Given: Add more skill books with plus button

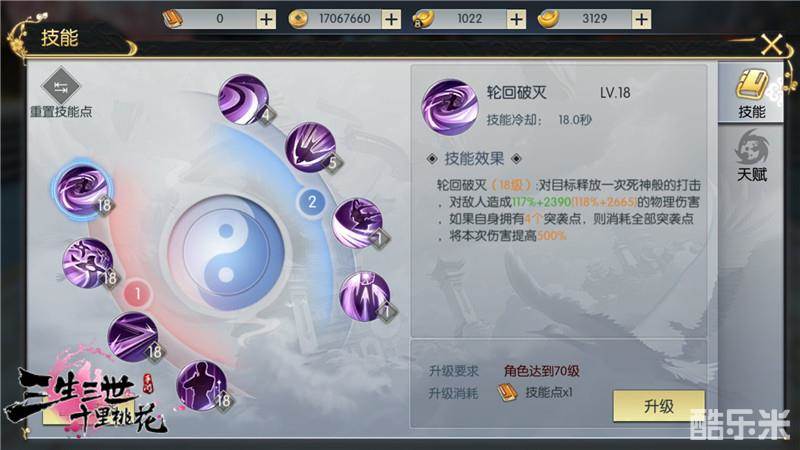Looking at the screenshot, I should click(266, 19).
